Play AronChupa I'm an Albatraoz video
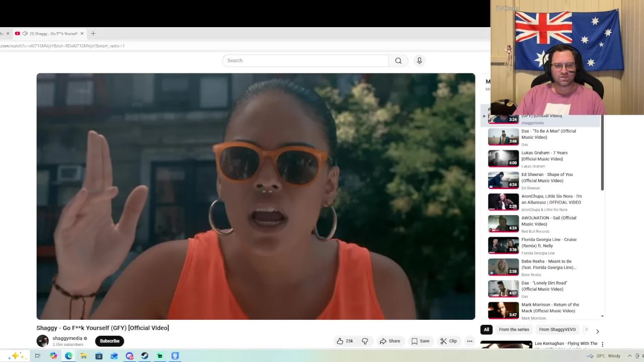The height and width of the screenshot is (362, 644). (551, 199)
